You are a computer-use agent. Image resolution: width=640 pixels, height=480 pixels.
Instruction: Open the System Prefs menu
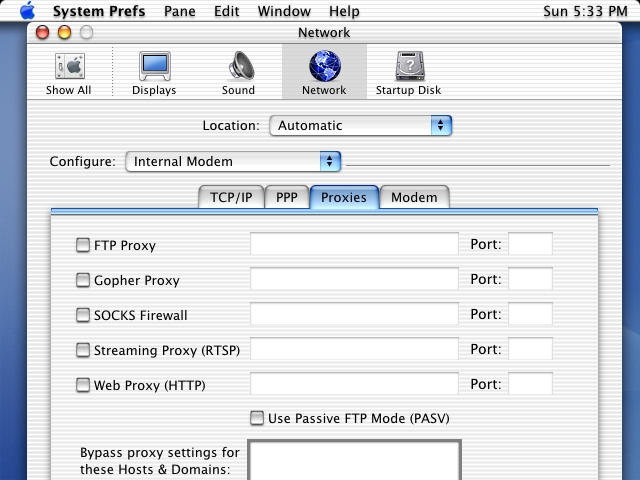pyautogui.click(x=99, y=11)
